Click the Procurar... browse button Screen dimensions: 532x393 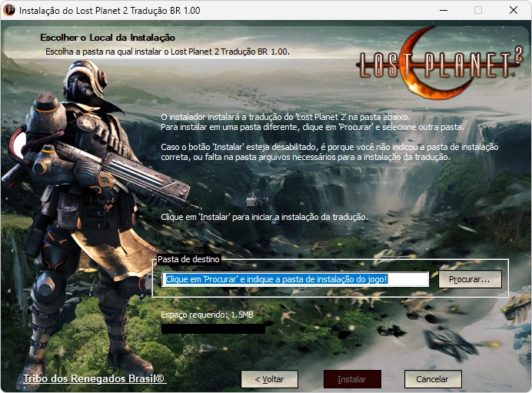tap(470, 279)
